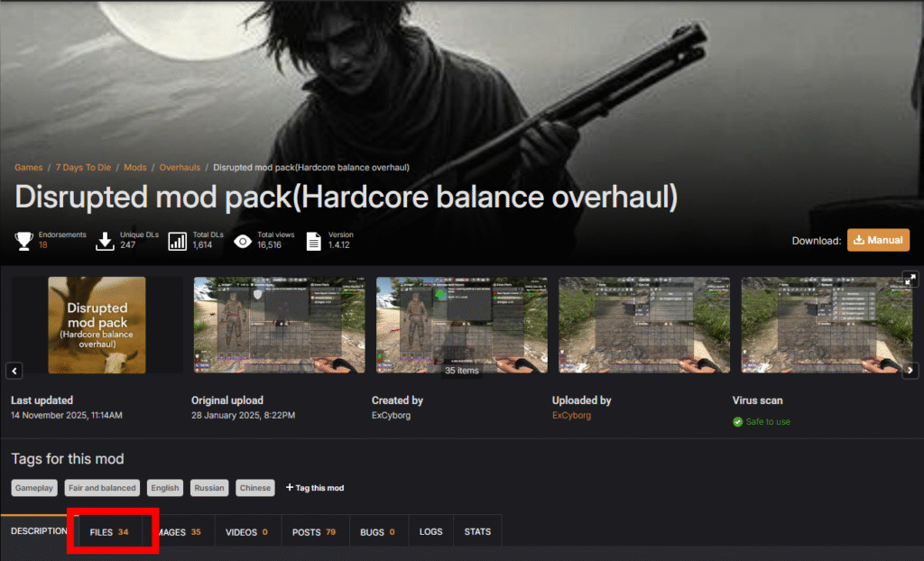Open the Overhauls breadcrumb link

coord(180,168)
